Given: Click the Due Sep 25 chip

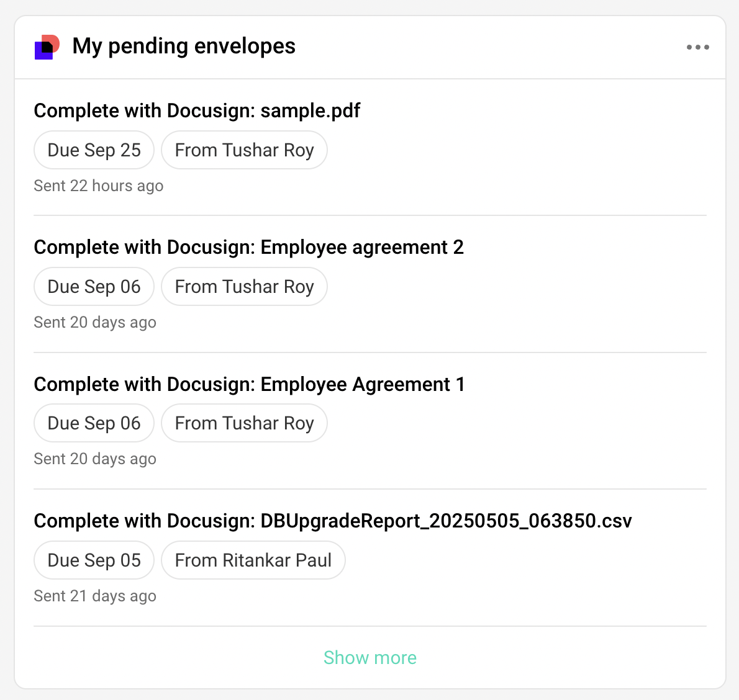Looking at the screenshot, I should tap(94, 150).
